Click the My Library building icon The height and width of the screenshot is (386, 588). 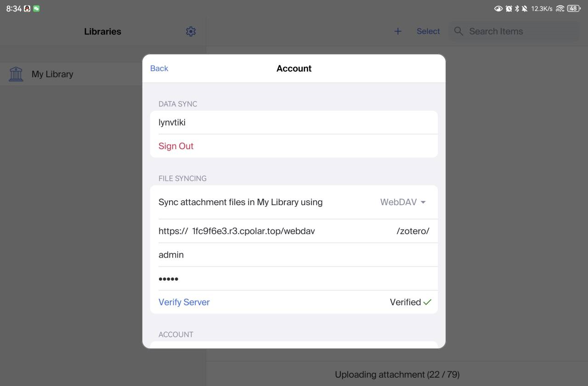tap(16, 74)
